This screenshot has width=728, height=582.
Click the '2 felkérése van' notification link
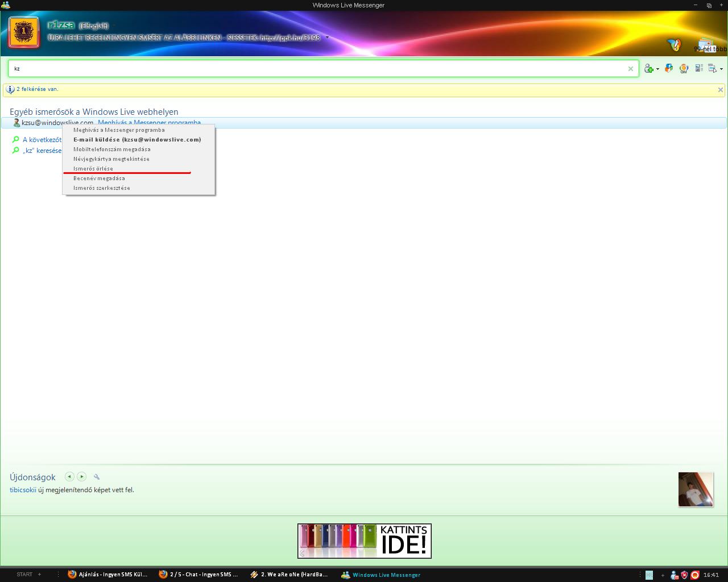38,89
